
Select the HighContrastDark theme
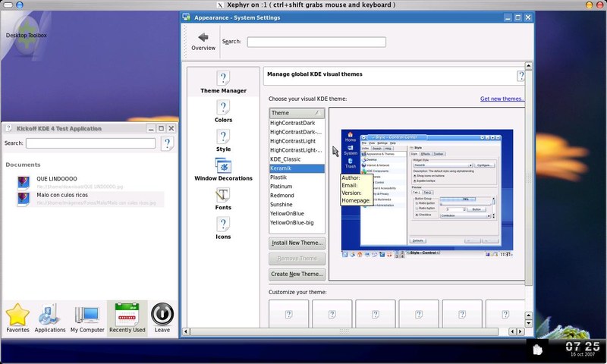point(297,123)
